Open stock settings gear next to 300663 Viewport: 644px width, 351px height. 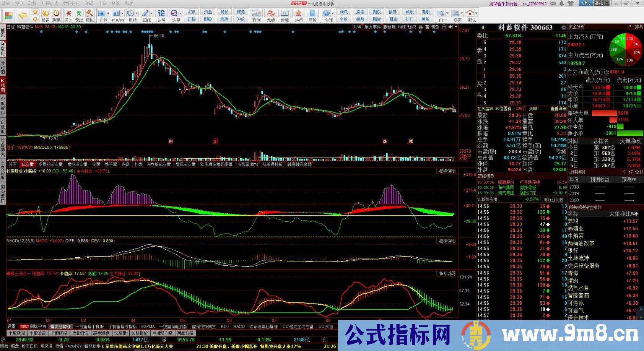[563, 28]
